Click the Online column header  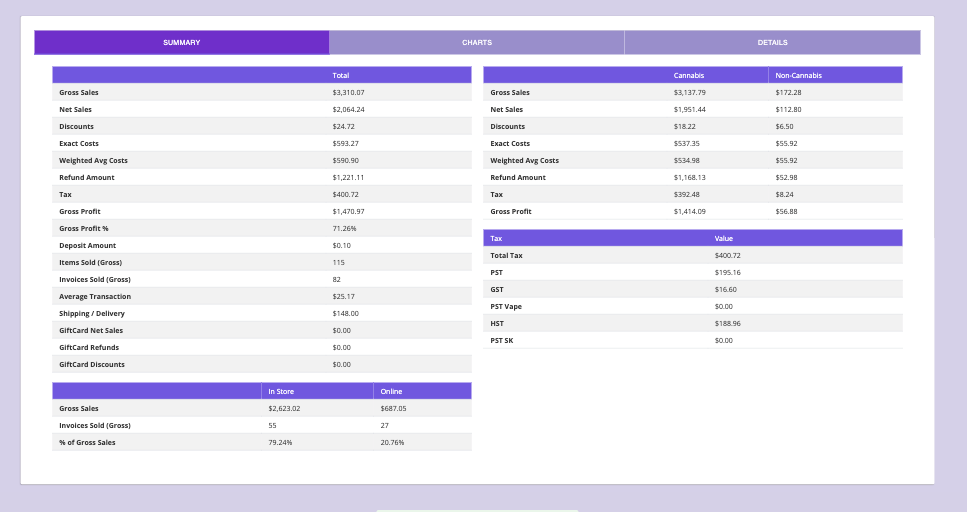point(391,391)
